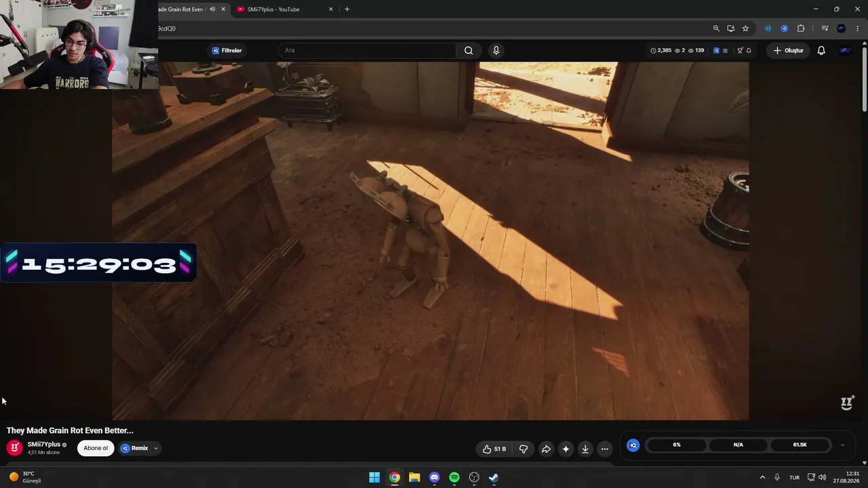Select the Grain Rot video tab
This screenshot has height=488, width=868.
(180, 9)
